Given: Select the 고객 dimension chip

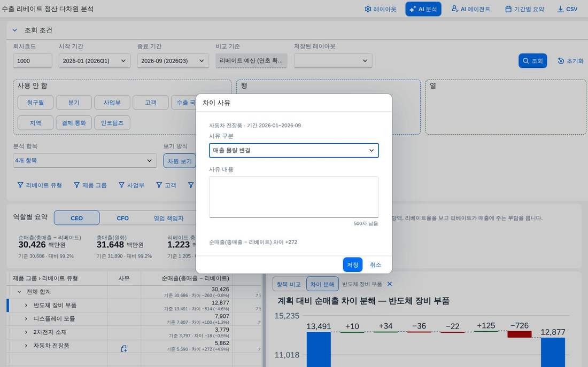Looking at the screenshot, I should pos(150,103).
